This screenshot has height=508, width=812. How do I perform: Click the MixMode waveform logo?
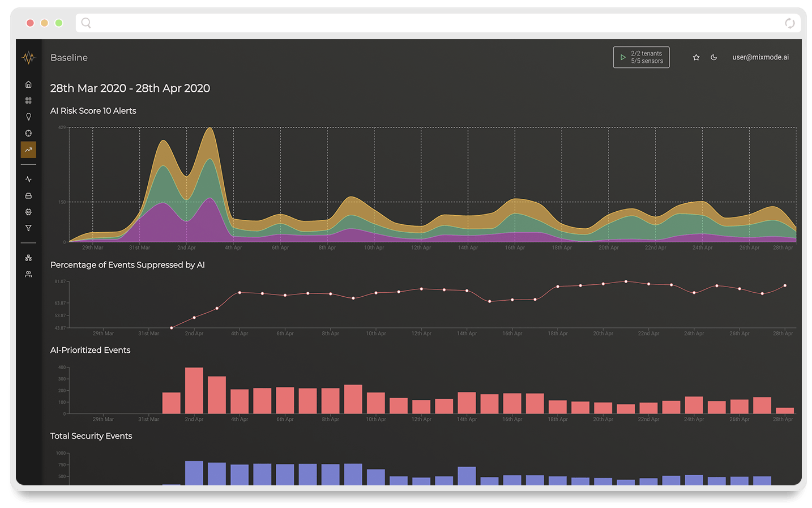(28, 58)
